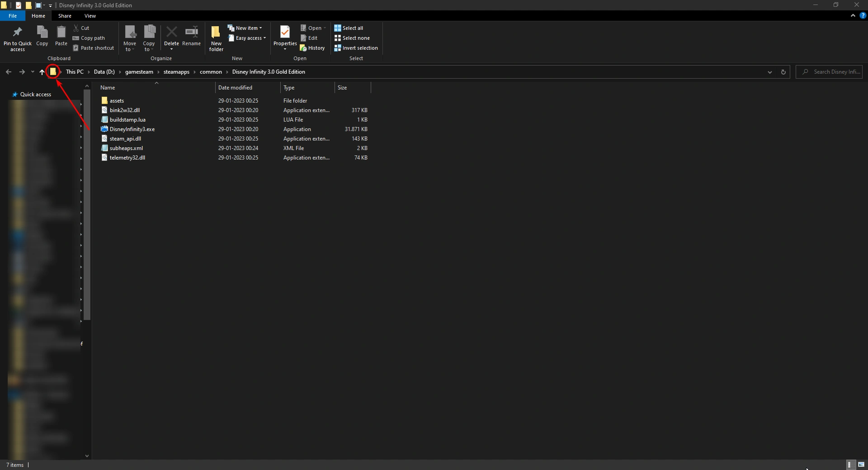868x470 pixels.
Task: Select the subheaps.xml file name
Action: pos(126,148)
